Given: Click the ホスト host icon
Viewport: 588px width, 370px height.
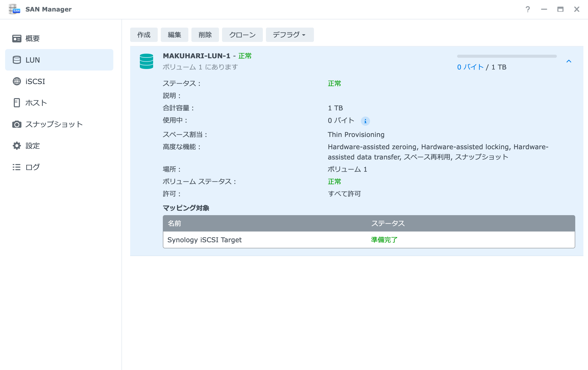Looking at the screenshot, I should pos(17,103).
